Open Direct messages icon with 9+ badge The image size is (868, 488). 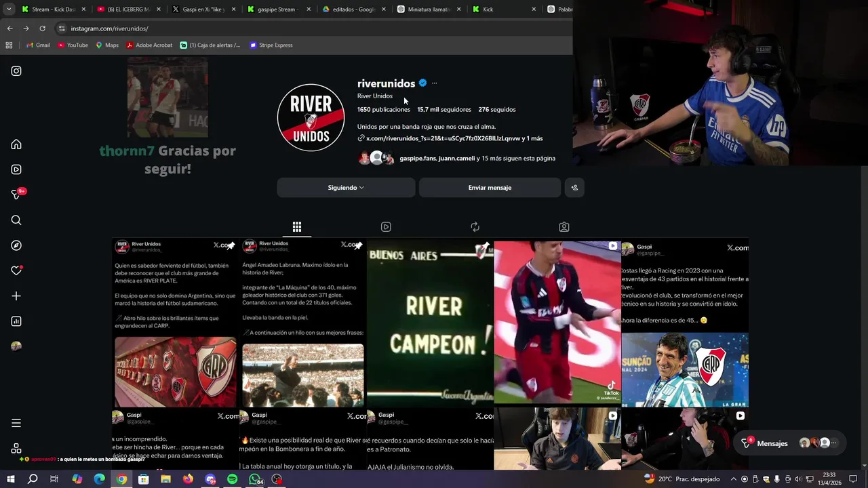coord(18,194)
